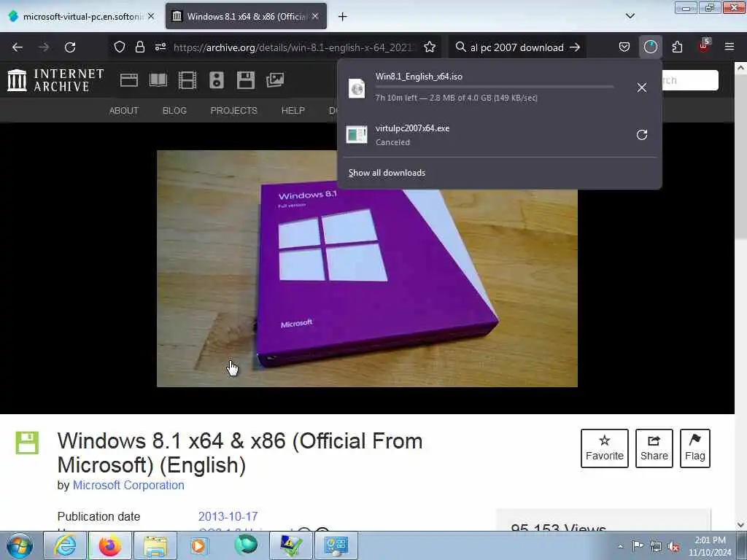Click the Internet Archive logo
Image resolution: width=747 pixels, height=560 pixels.
(x=55, y=80)
